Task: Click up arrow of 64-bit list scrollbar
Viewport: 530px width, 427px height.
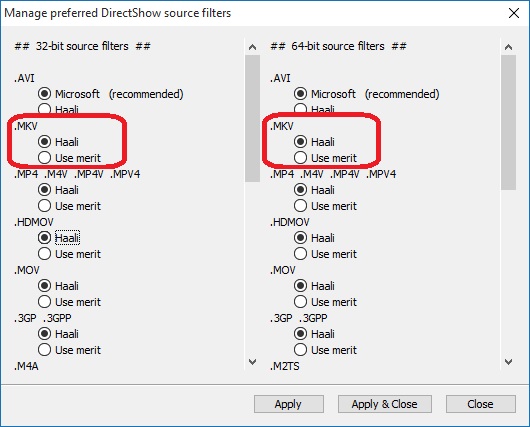Action: click(x=508, y=47)
